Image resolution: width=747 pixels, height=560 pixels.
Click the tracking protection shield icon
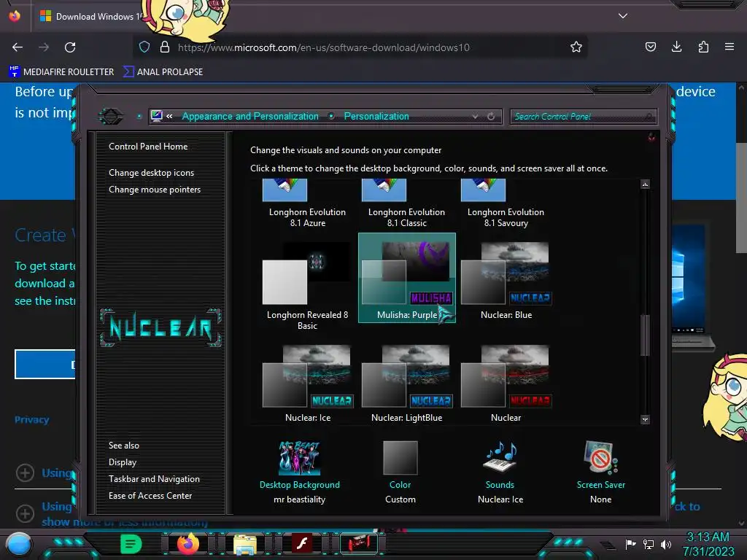click(x=144, y=47)
